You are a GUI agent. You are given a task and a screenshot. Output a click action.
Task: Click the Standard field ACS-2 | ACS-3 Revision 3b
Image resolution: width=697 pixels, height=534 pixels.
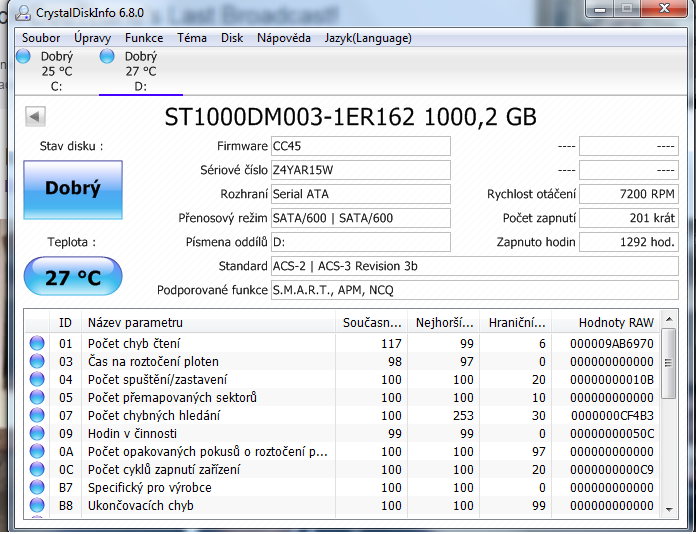475,266
